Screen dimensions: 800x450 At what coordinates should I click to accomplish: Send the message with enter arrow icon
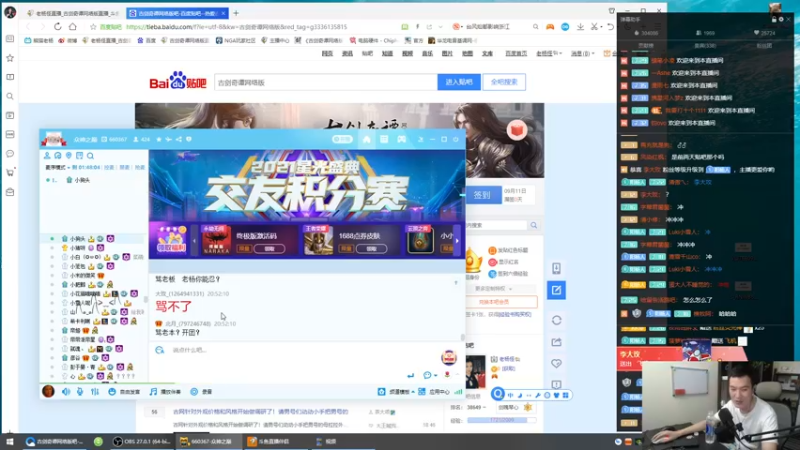click(x=411, y=376)
